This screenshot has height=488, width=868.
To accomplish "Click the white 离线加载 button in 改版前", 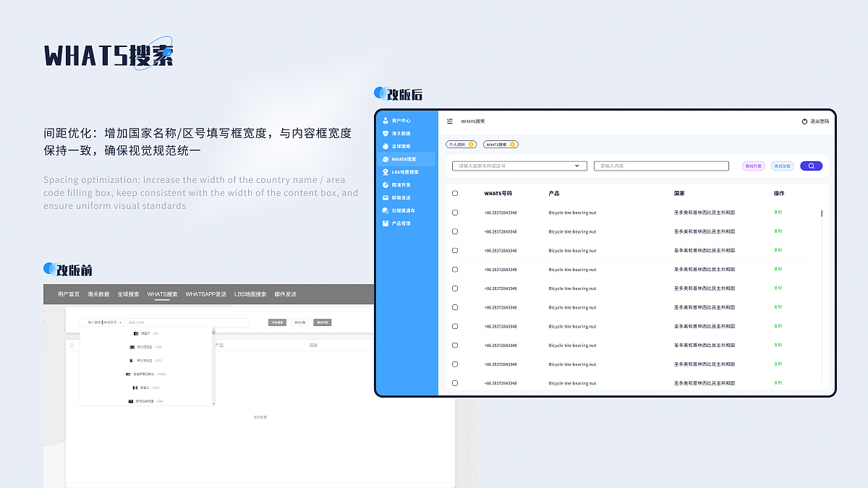I will [x=299, y=322].
